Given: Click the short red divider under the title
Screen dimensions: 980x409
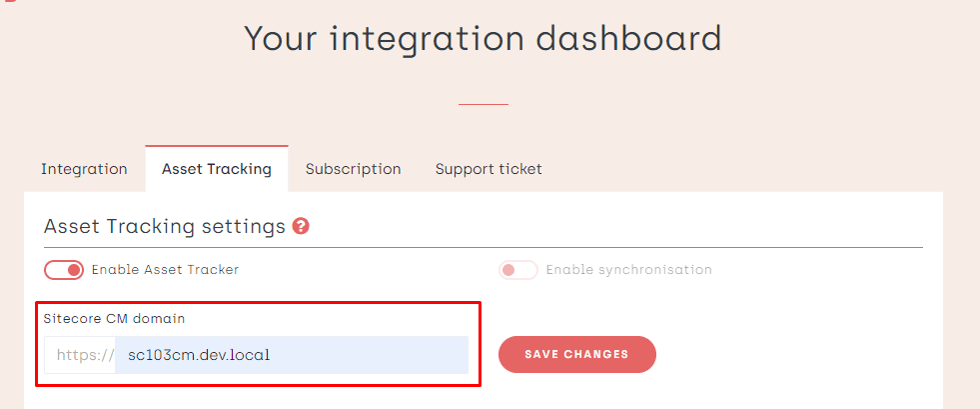Looking at the screenshot, I should (483, 104).
